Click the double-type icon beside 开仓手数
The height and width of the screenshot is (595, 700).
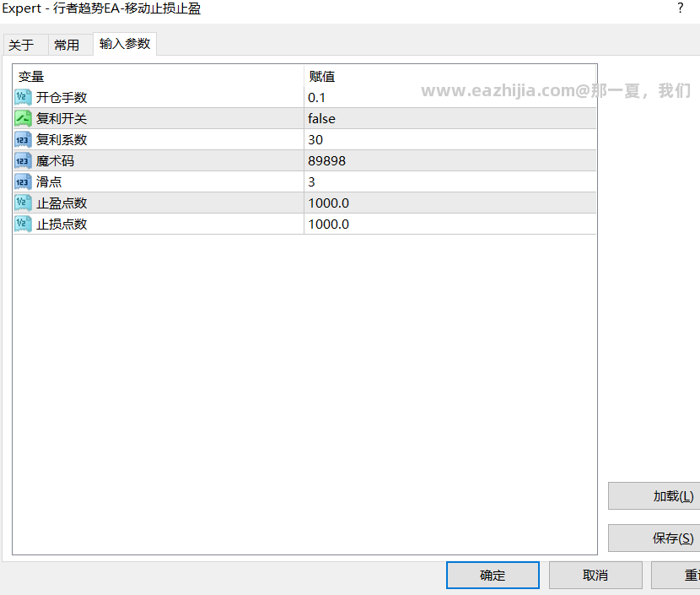[23, 97]
